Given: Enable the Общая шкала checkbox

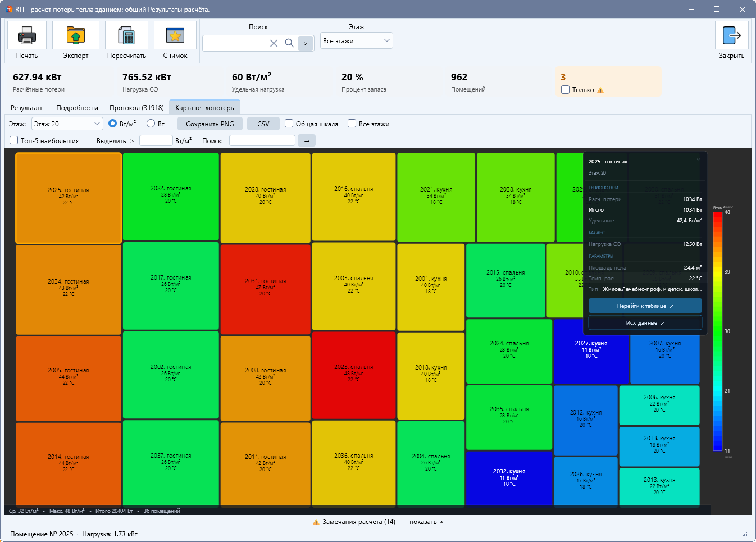Looking at the screenshot, I should (289, 124).
